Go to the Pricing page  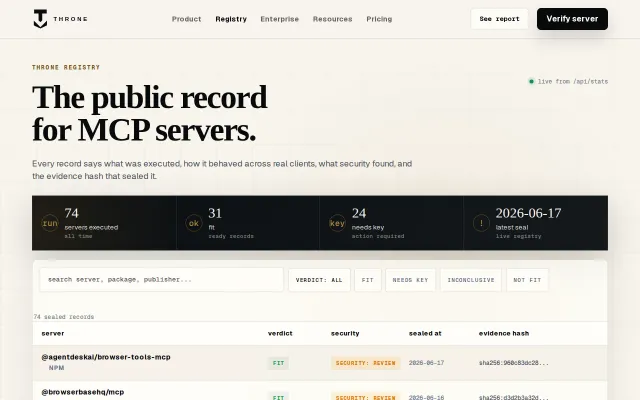[379, 19]
